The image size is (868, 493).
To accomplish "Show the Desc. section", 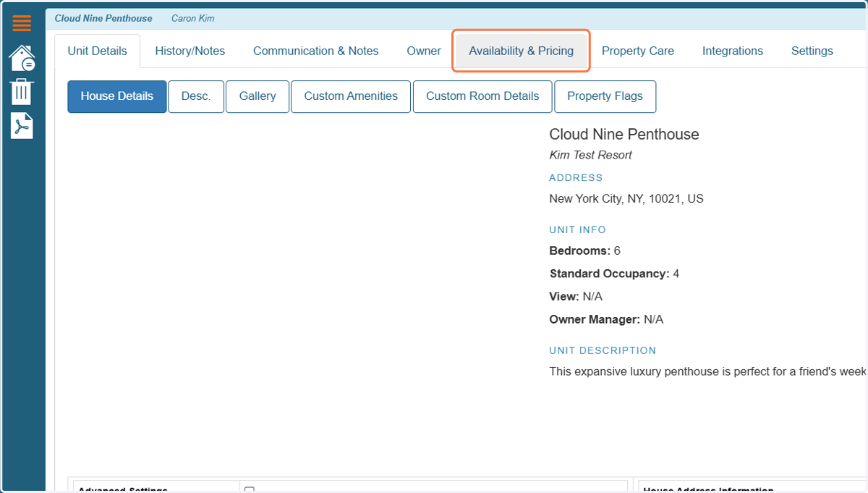I will click(196, 96).
